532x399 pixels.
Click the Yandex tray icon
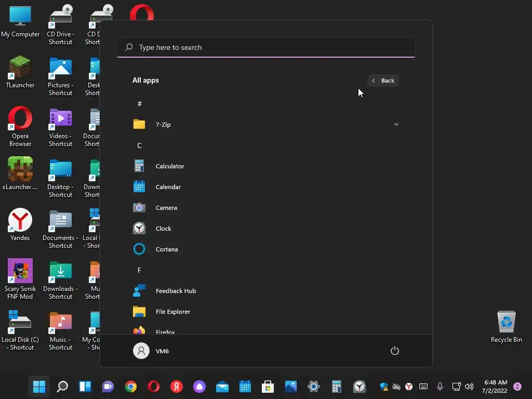pos(409,387)
